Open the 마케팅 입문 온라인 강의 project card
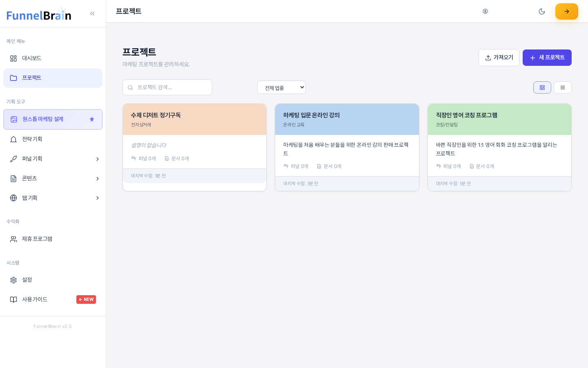 pos(347,147)
